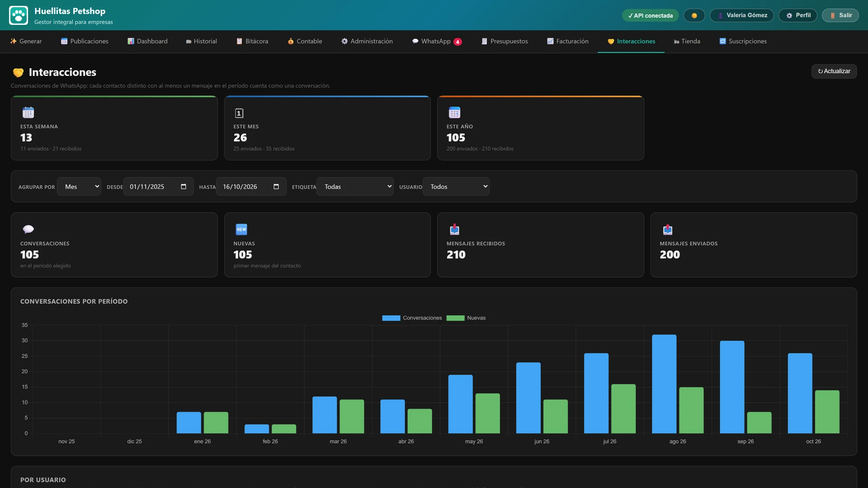Click the Salir logout button
The width and height of the screenshot is (868, 488).
click(840, 15)
